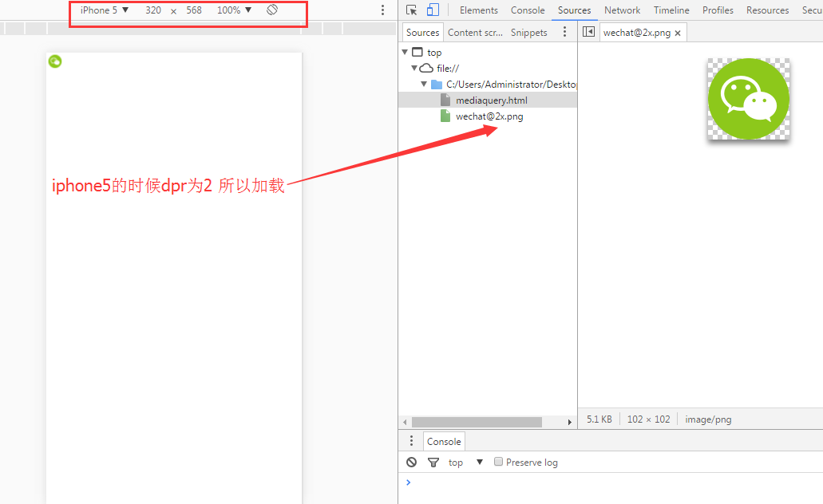Select mediaquery.html in the file tree

pos(488,100)
